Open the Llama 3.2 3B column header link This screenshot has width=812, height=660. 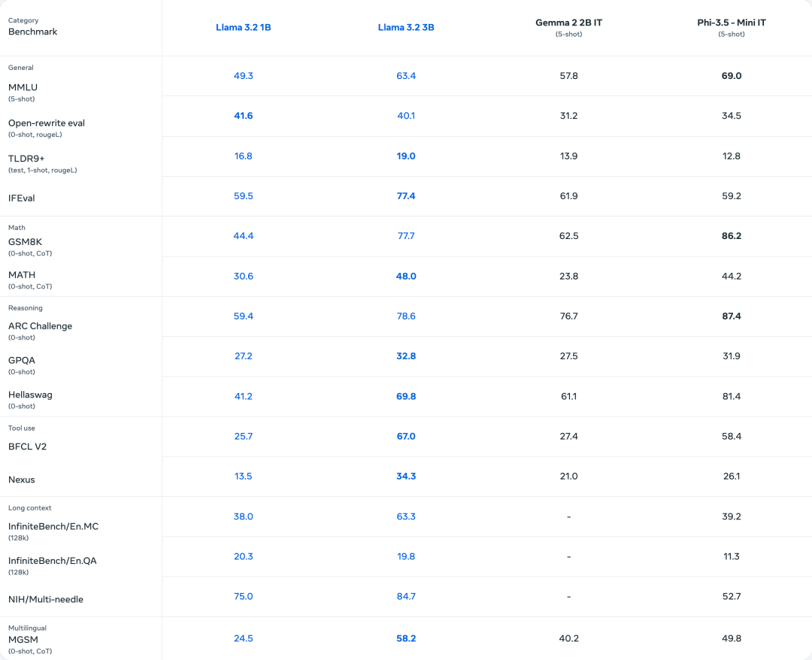tap(406, 27)
